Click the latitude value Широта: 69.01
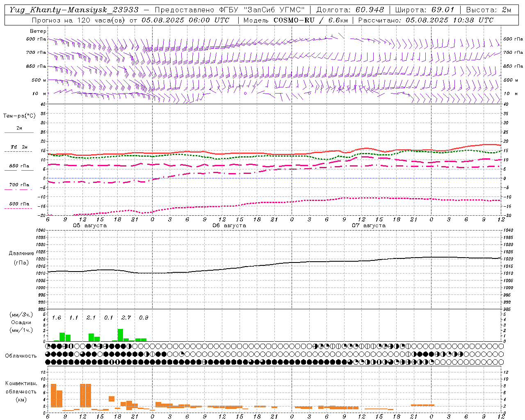This screenshot has width=525, height=420. pyautogui.click(x=425, y=10)
